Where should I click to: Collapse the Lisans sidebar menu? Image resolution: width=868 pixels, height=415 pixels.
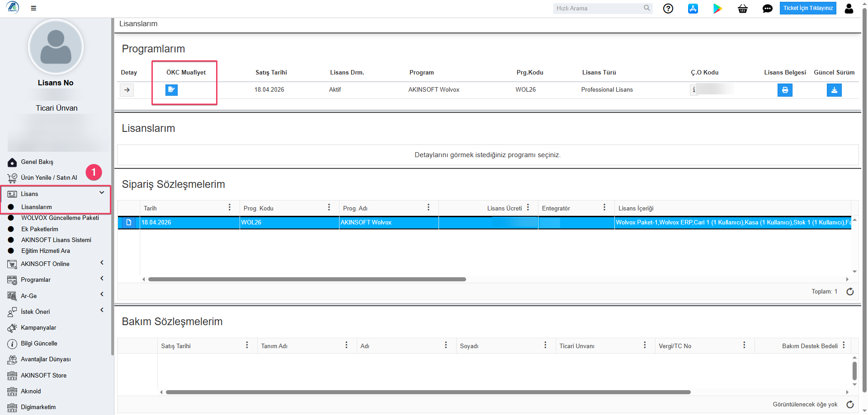click(x=102, y=193)
